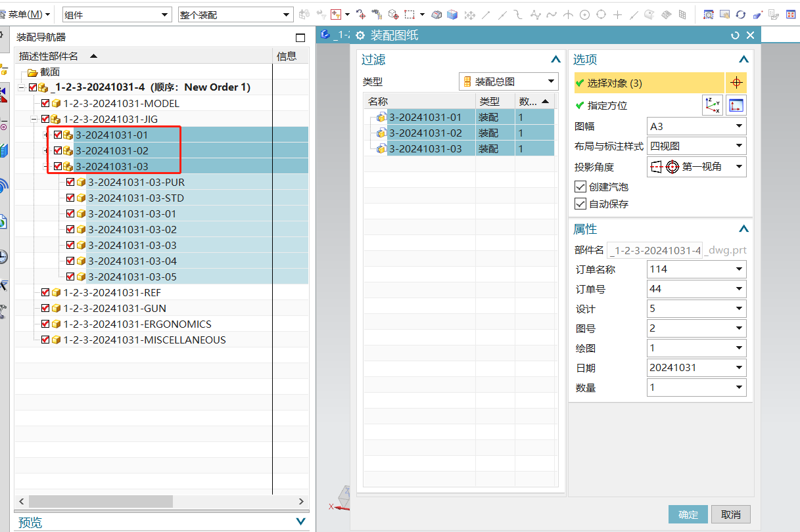The height and width of the screenshot is (532, 800).
Task: Toggle checkbox for 1-2-3-20241031-REF
Action: coord(45,292)
